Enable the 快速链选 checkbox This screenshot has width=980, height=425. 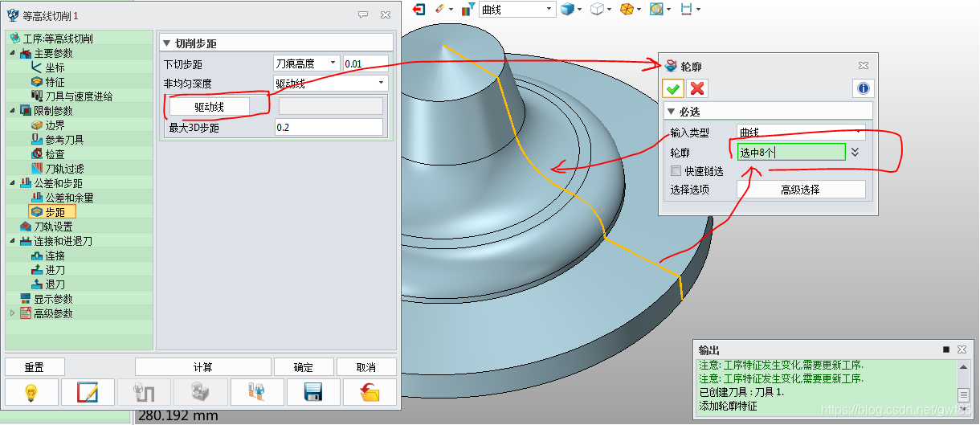(676, 171)
